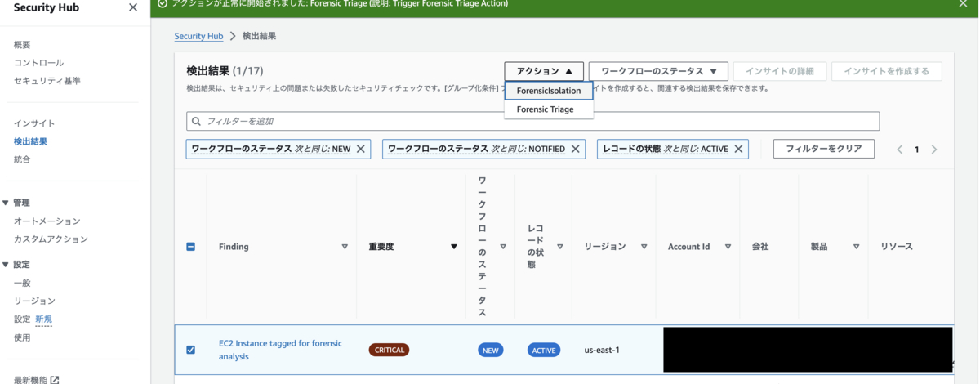Click the 検出結果 breadcrumb text

(260, 37)
